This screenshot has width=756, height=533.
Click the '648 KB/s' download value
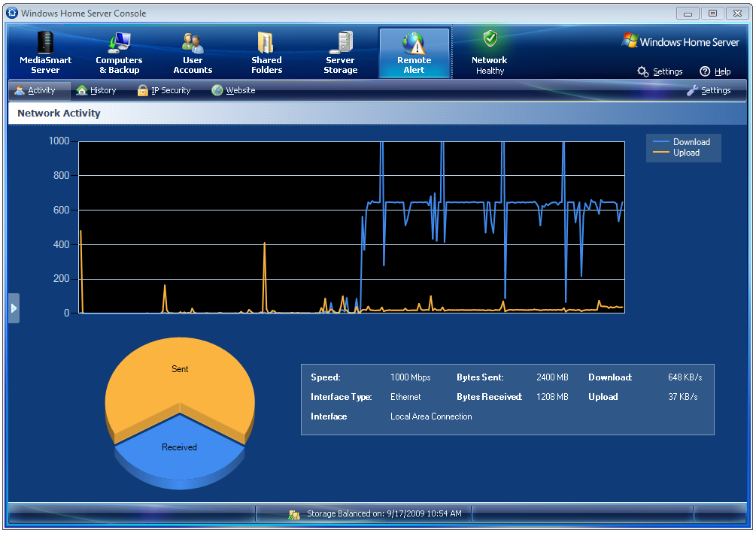coord(685,377)
